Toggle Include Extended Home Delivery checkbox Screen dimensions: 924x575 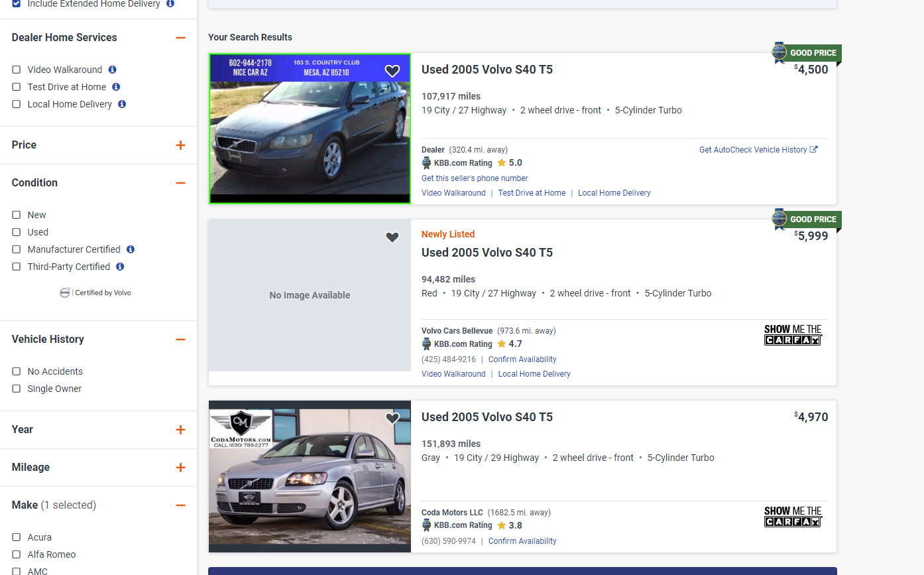[x=17, y=4]
